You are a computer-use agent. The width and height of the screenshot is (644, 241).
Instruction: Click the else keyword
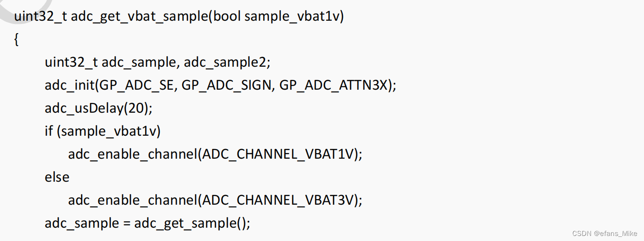point(57,177)
